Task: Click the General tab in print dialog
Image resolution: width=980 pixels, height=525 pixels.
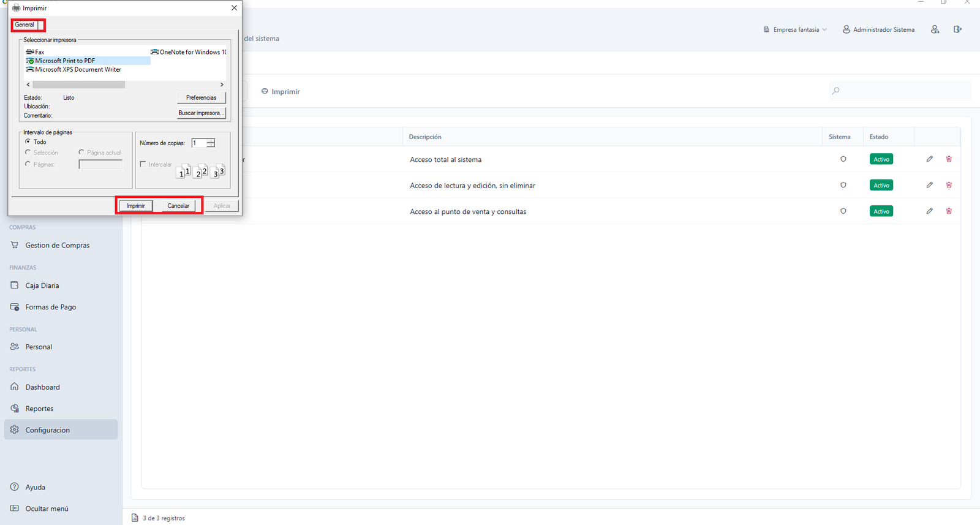Action: tap(24, 25)
